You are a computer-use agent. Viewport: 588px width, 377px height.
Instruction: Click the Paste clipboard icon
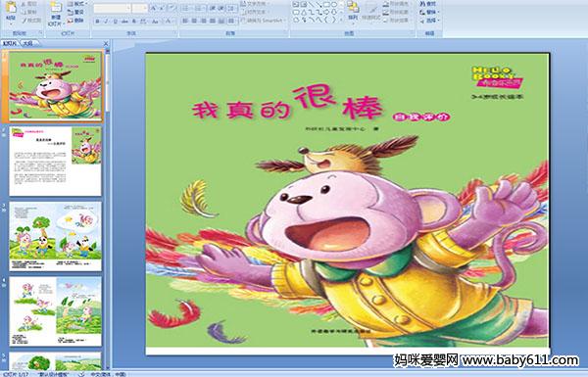tap(11, 8)
